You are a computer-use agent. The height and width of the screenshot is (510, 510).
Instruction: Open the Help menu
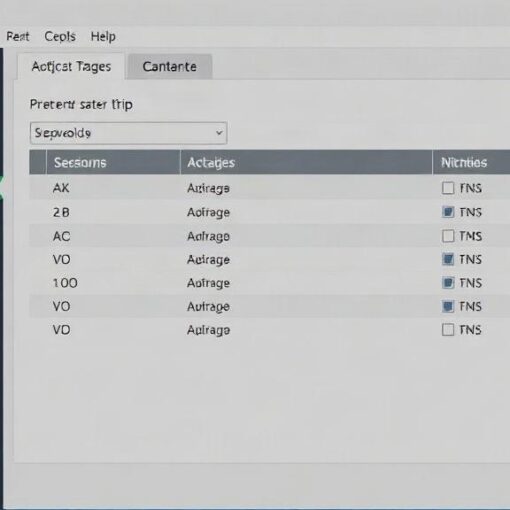[x=103, y=36]
